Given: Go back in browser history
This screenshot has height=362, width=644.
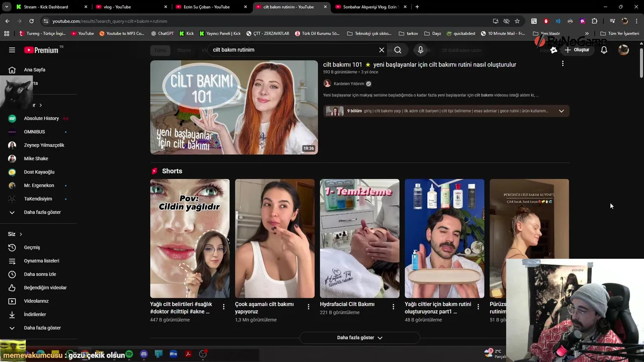Looking at the screenshot, I should click(7, 21).
